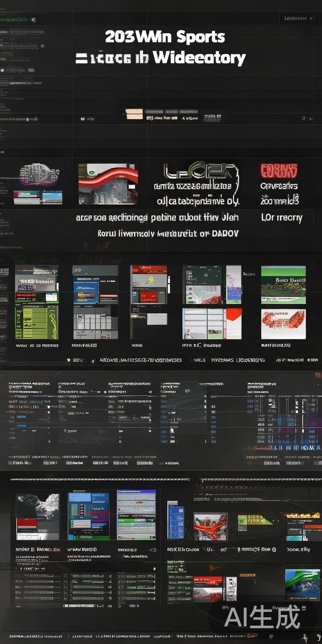Click the cream folder icon below the title

click(134, 114)
